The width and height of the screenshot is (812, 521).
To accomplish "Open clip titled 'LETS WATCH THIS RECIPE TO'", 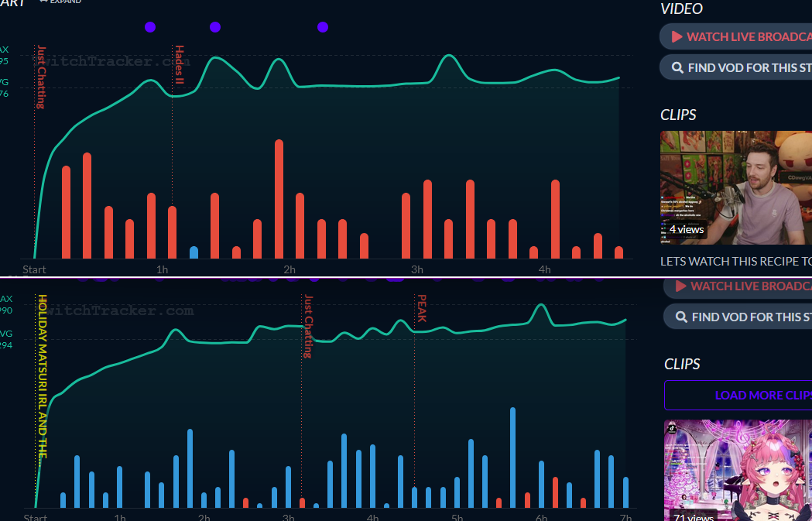I will click(x=736, y=261).
